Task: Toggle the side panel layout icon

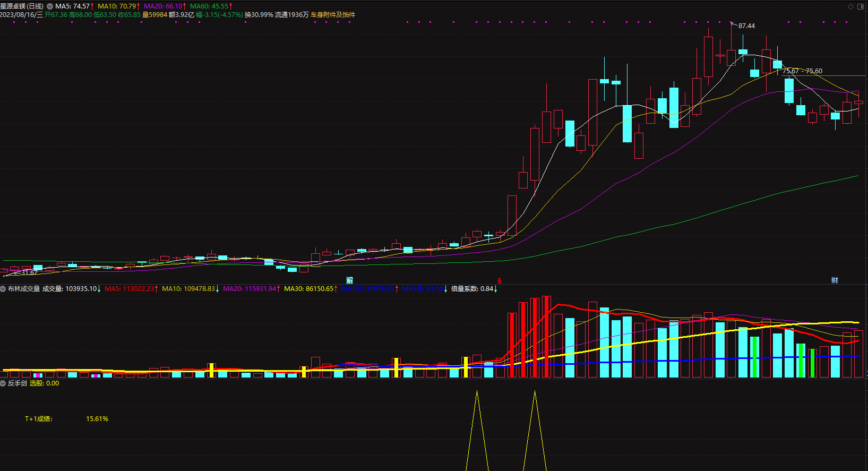Action: click(x=861, y=6)
